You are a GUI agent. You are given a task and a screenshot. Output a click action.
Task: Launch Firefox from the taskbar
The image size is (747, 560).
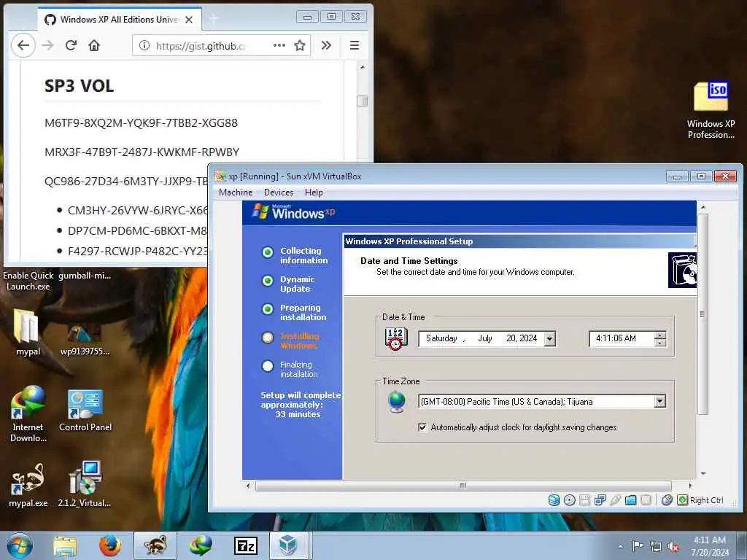pyautogui.click(x=110, y=545)
